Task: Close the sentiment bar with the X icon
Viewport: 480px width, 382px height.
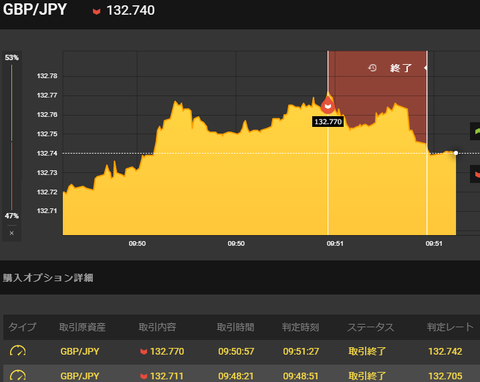Action: [x=12, y=233]
